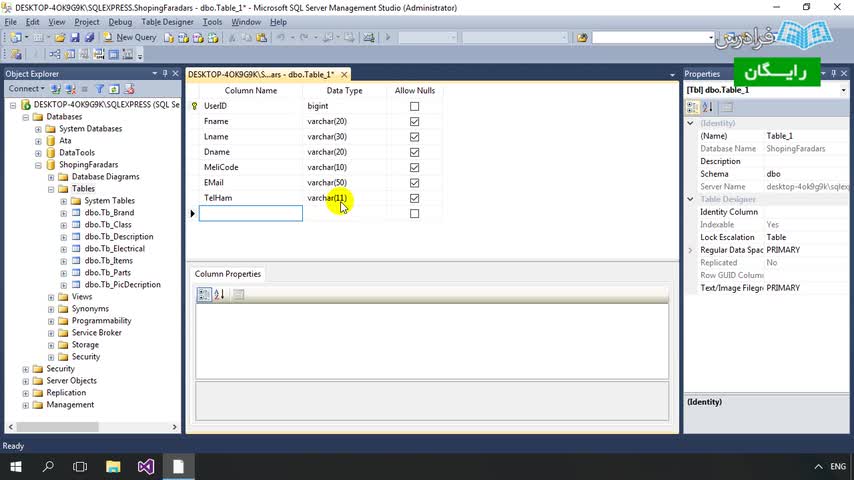
Task: Click the Manage Indexes and Keys icon
Action: coord(70,54)
